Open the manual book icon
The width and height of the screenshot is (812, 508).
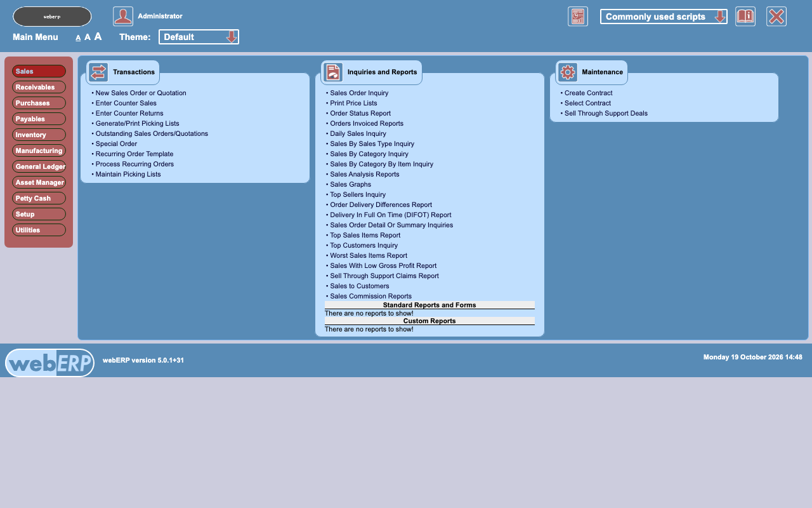pyautogui.click(x=745, y=17)
